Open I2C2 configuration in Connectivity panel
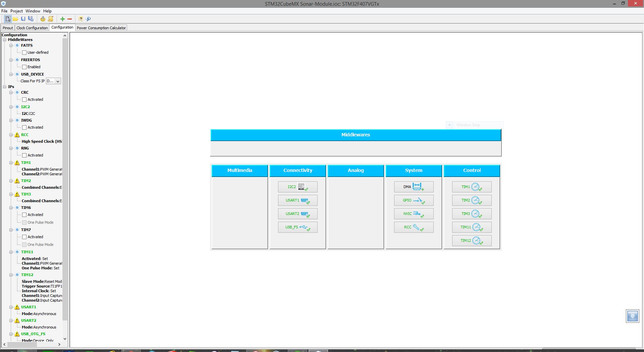 (298, 187)
